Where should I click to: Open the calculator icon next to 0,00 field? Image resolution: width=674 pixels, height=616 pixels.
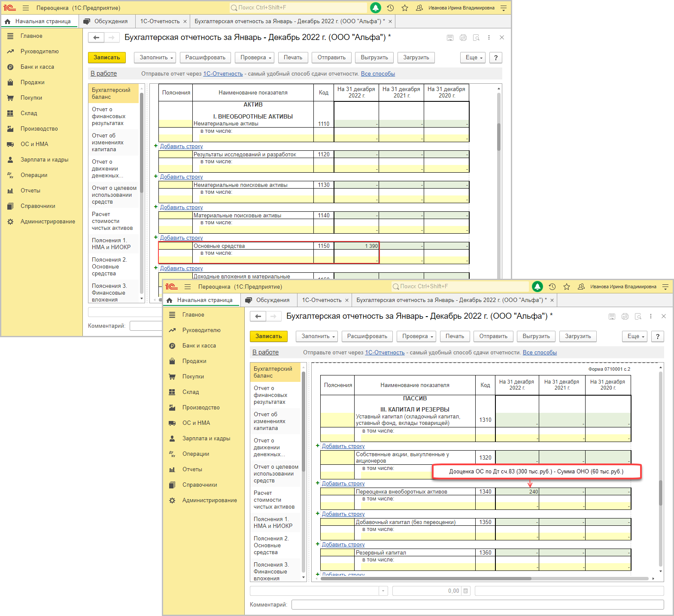click(466, 591)
